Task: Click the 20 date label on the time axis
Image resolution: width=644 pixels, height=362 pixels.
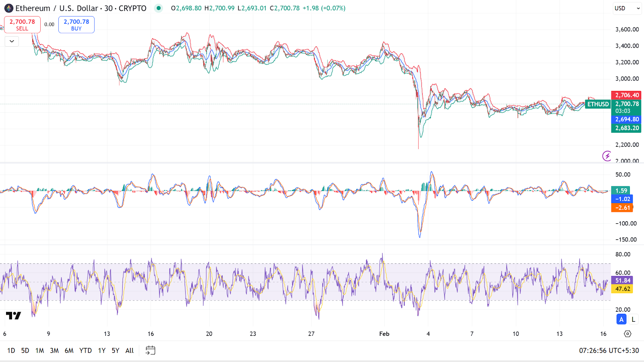Action: click(x=209, y=334)
